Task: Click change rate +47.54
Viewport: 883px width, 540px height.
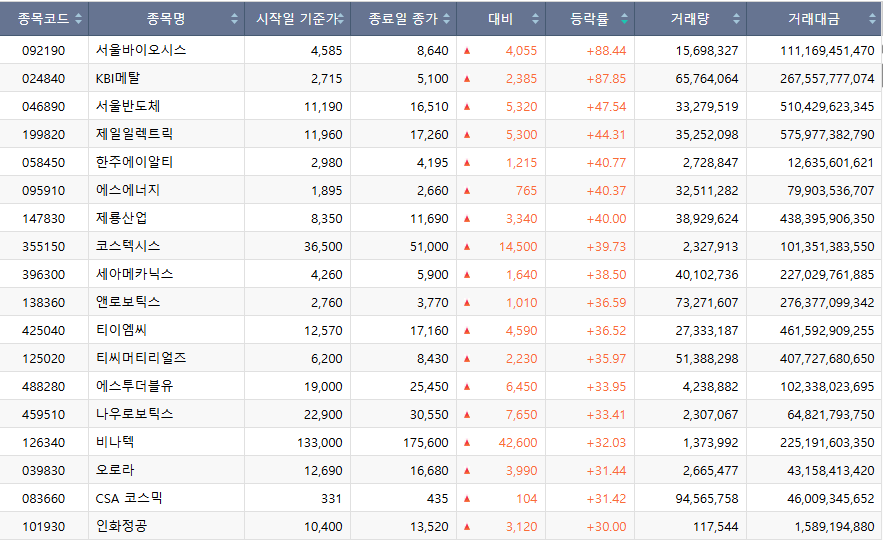Action: (606, 107)
